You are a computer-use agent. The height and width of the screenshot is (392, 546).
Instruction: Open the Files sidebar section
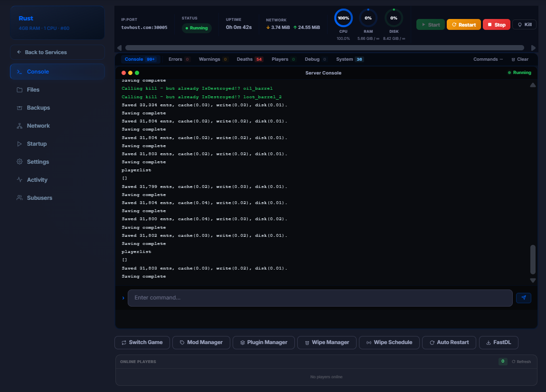[x=33, y=90]
